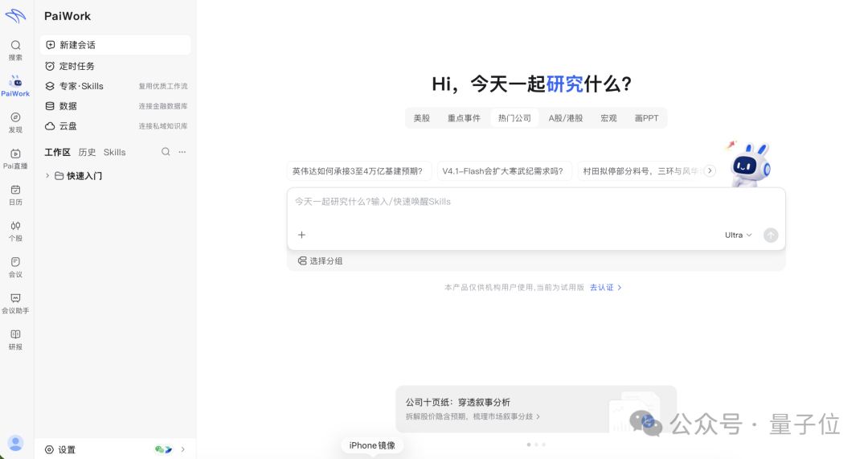Click suggestion 英伟达如何承接3至4万亿基建预期?
The height and width of the screenshot is (459, 868).
360,171
